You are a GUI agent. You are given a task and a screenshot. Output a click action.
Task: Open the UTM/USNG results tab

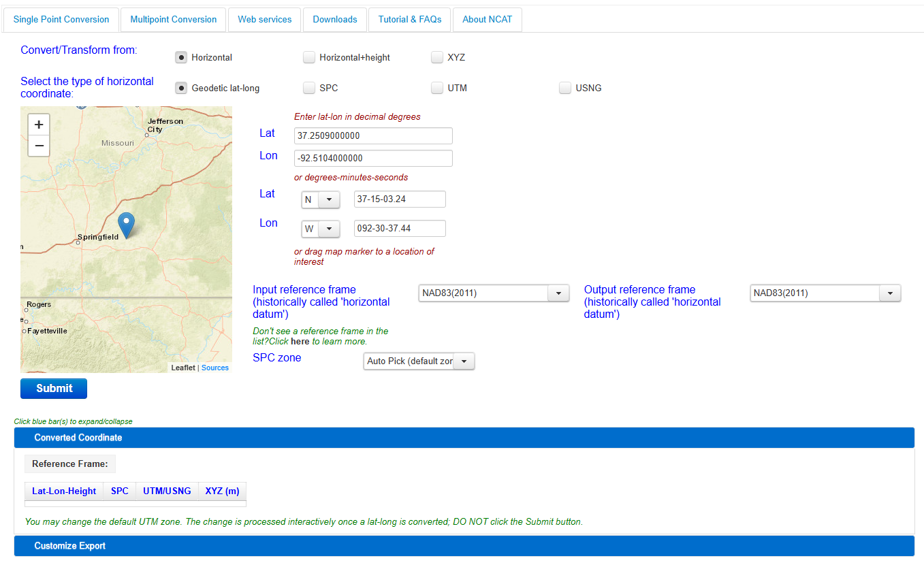pos(167,491)
